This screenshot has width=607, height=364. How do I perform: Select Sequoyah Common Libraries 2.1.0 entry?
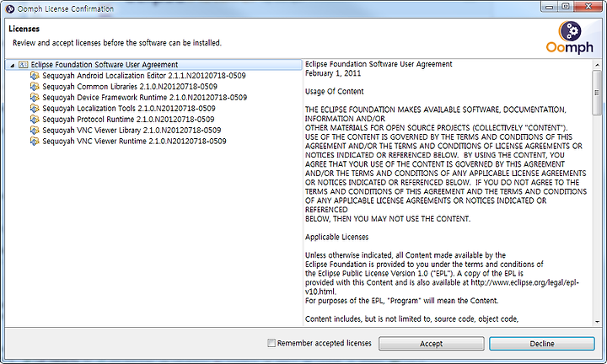(130, 86)
